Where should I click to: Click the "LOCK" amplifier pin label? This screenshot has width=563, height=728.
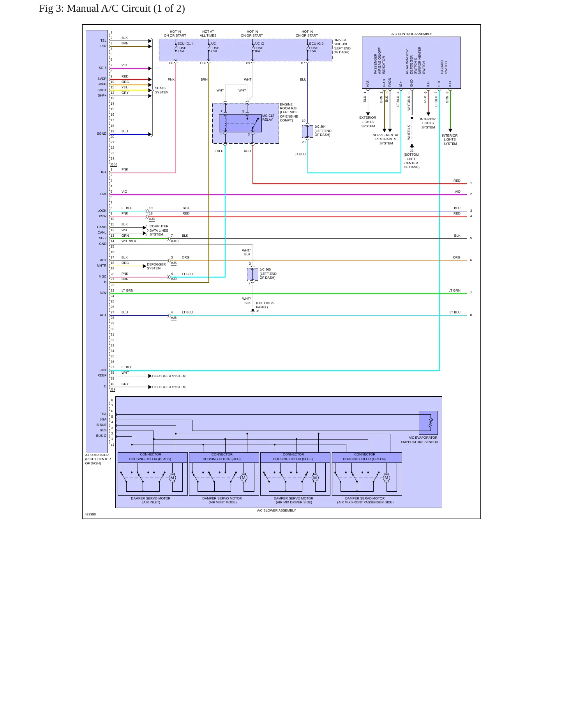click(x=102, y=211)
